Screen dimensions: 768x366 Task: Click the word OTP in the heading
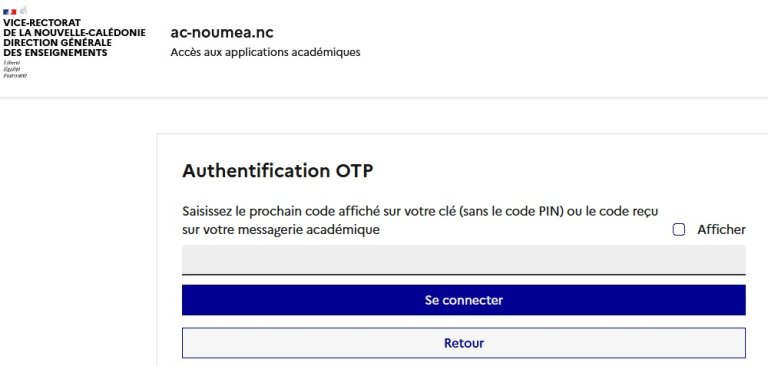pos(354,171)
